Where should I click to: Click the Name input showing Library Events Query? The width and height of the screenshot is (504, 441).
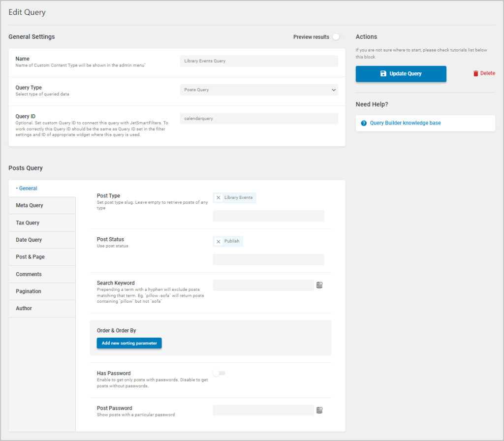click(258, 61)
